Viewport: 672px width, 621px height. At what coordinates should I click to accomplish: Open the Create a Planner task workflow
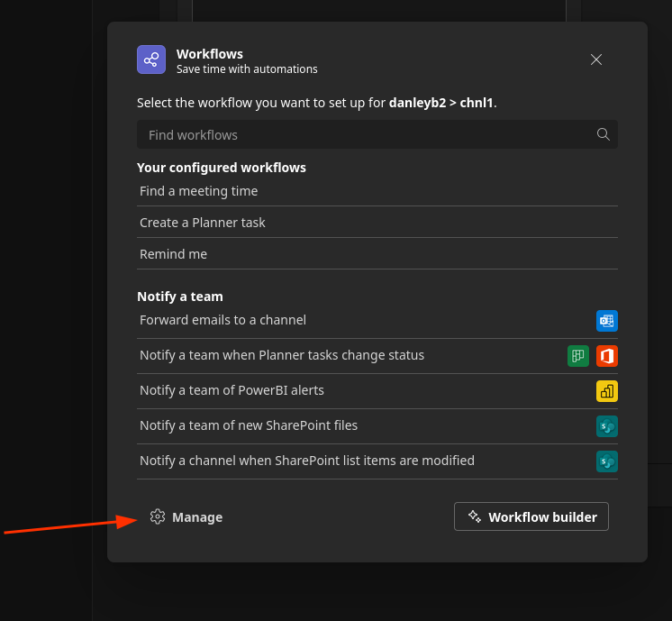tap(203, 223)
